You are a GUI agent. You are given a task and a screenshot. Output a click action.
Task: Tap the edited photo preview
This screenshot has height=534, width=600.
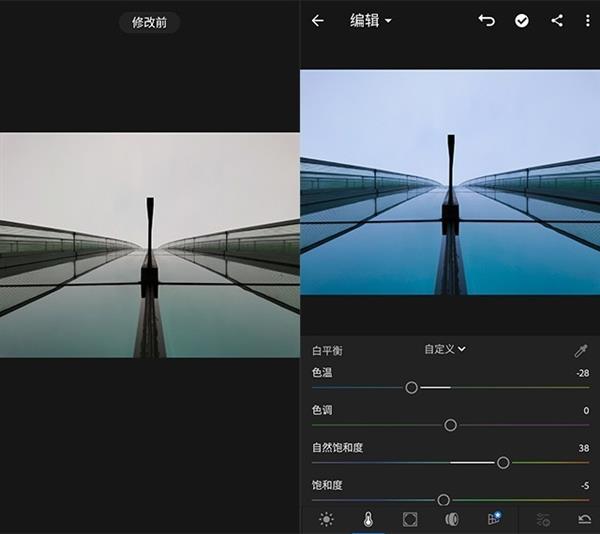[x=450, y=182]
